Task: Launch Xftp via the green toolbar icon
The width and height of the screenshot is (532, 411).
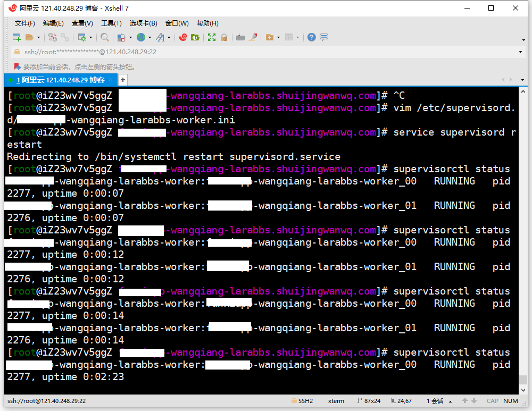Action: pyautogui.click(x=195, y=37)
